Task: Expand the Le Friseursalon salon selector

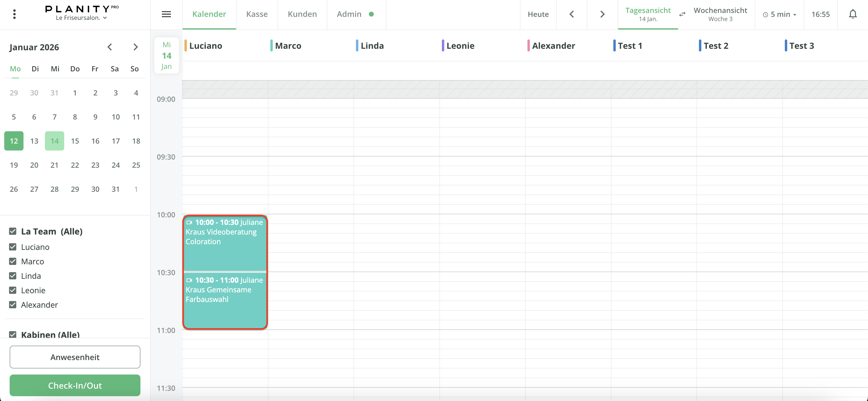Action: (x=81, y=18)
